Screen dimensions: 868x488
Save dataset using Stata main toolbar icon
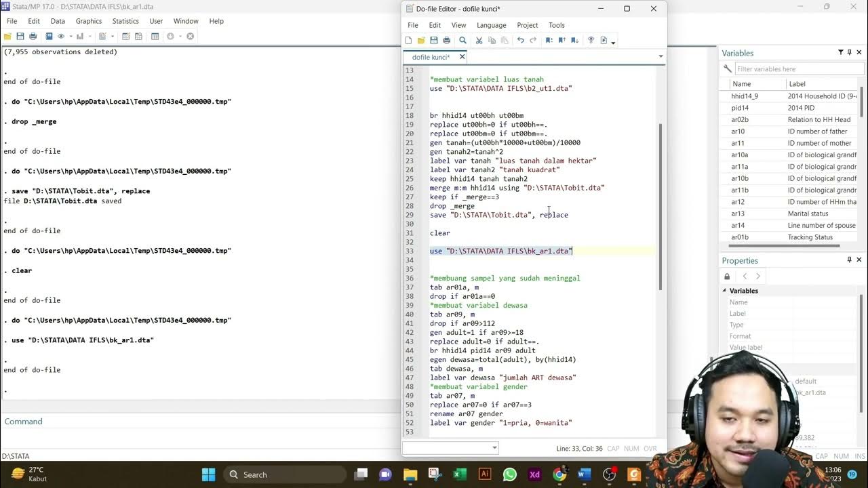coord(20,36)
